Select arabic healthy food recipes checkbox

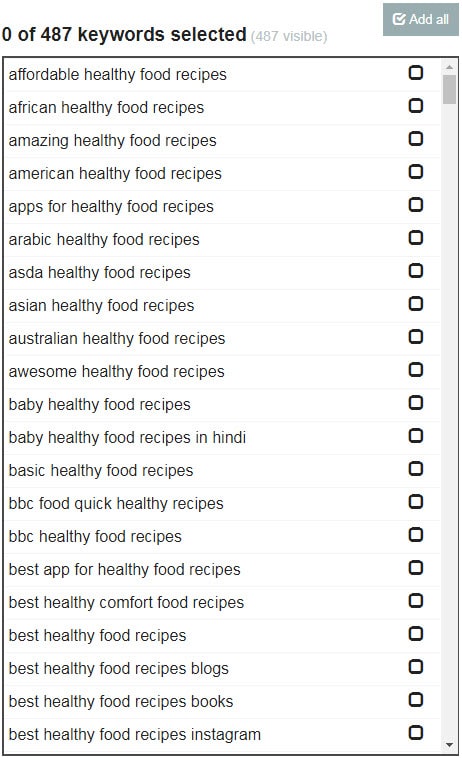click(416, 237)
